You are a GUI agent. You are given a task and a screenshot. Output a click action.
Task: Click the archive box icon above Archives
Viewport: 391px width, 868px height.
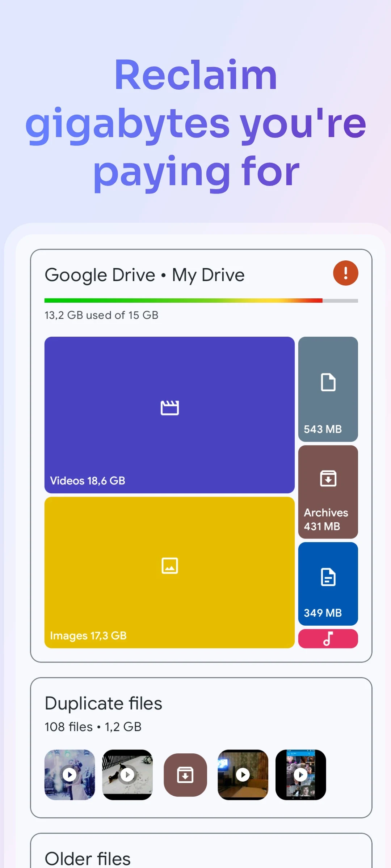pyautogui.click(x=328, y=478)
